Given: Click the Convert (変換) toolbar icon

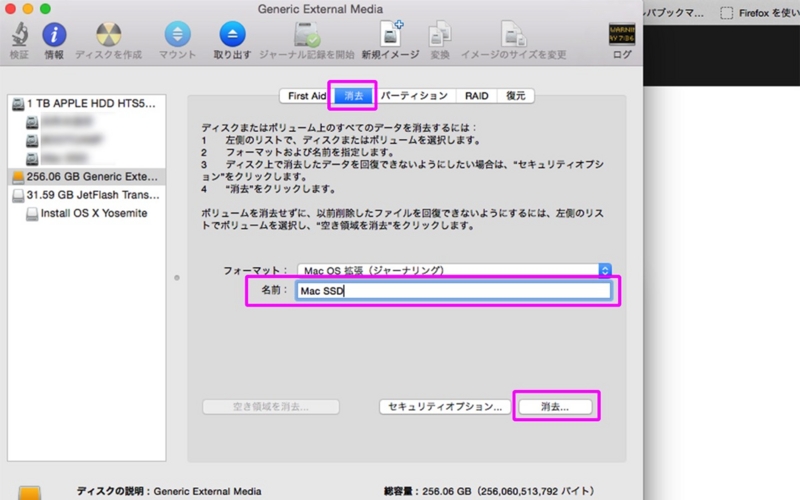Looking at the screenshot, I should coord(440,35).
